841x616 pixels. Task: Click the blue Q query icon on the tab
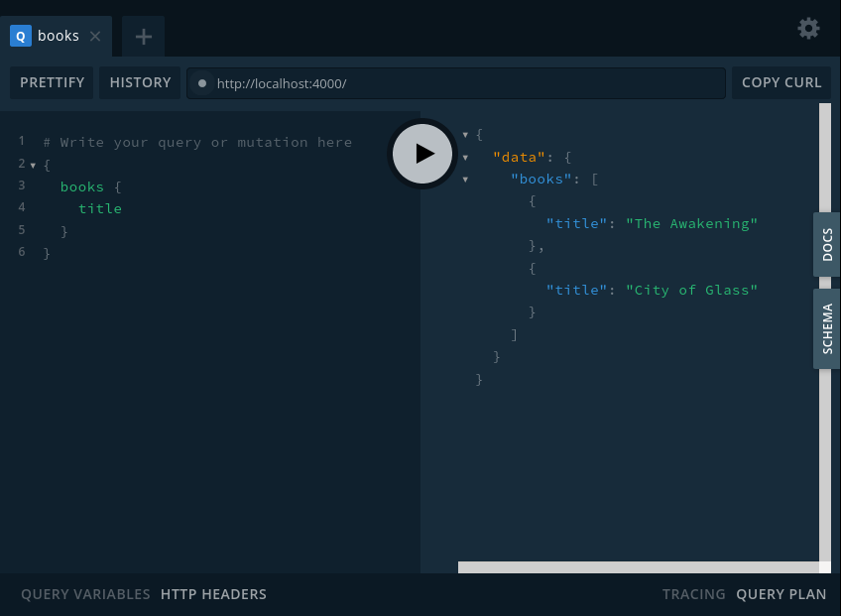click(x=21, y=36)
